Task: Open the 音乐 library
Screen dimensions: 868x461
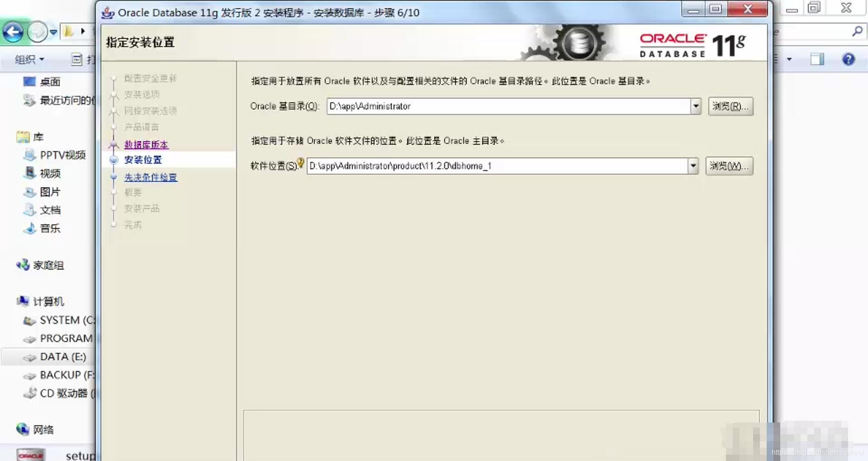Action: click(50, 228)
